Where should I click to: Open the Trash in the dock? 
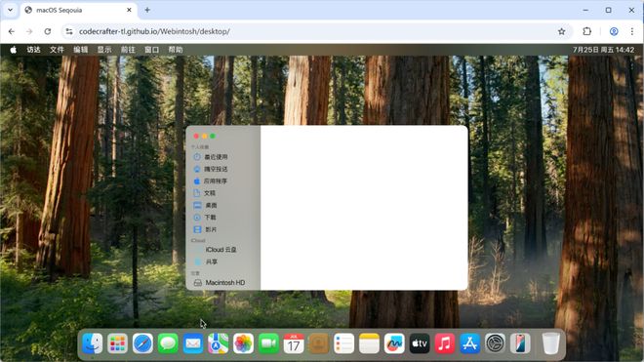550,343
